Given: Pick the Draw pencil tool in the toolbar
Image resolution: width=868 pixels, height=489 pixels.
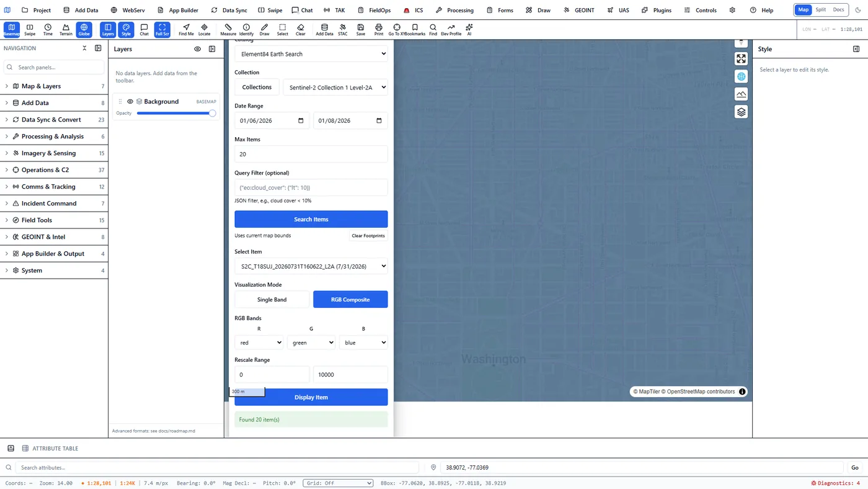Looking at the screenshot, I should point(264,29).
